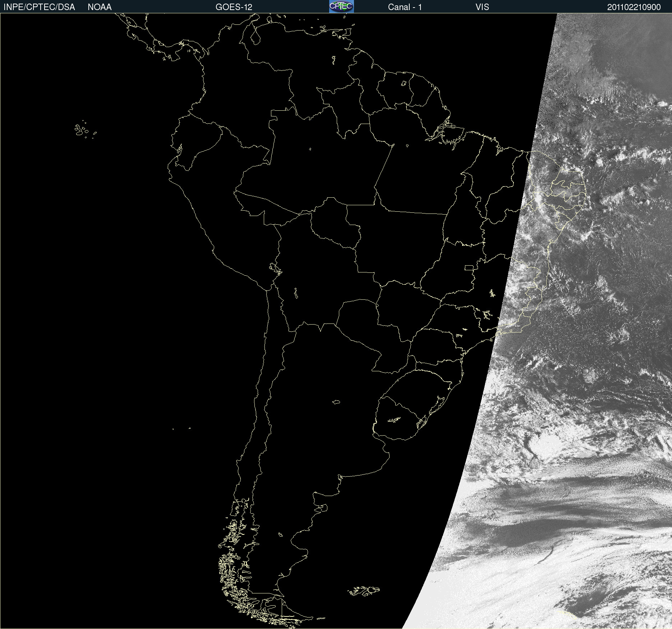Click the CPTEC logo in header

tap(341, 6)
